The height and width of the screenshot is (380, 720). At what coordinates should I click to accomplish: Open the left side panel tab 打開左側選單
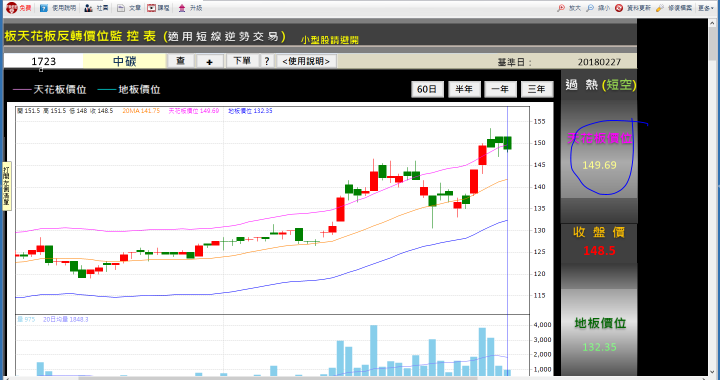coord(6,186)
